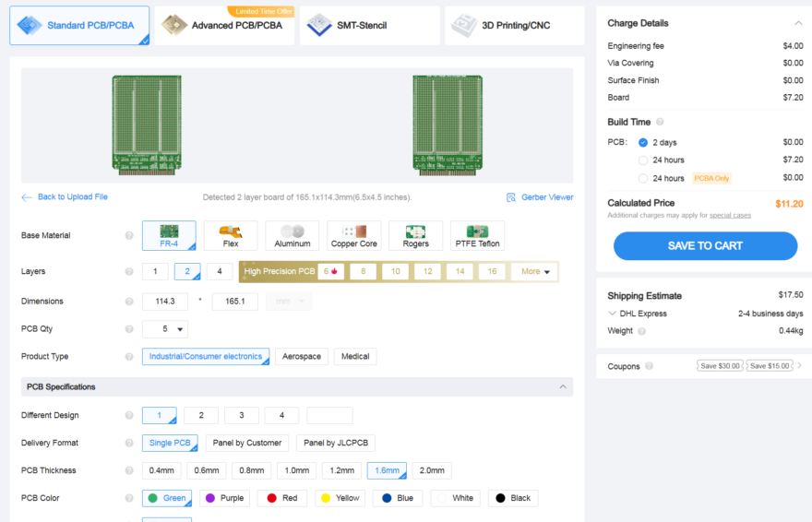The image size is (812, 522).
Task: Select the Rogers base material icon
Action: (x=415, y=235)
